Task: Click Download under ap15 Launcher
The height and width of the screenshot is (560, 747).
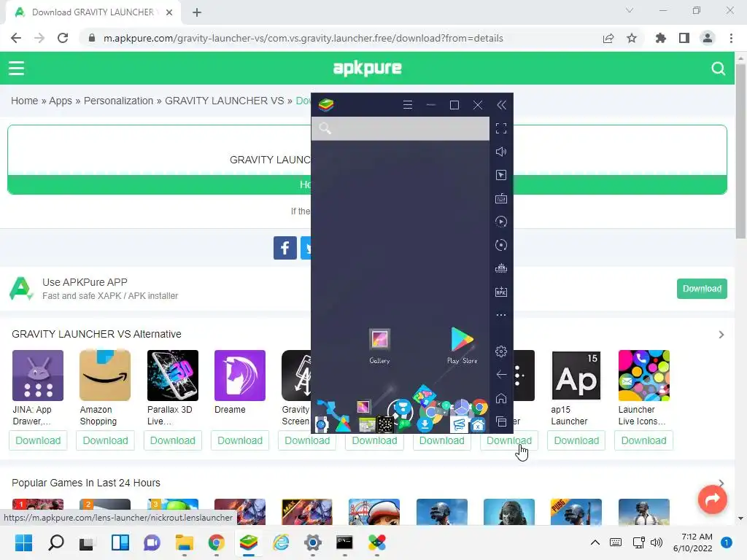Action: tap(576, 440)
